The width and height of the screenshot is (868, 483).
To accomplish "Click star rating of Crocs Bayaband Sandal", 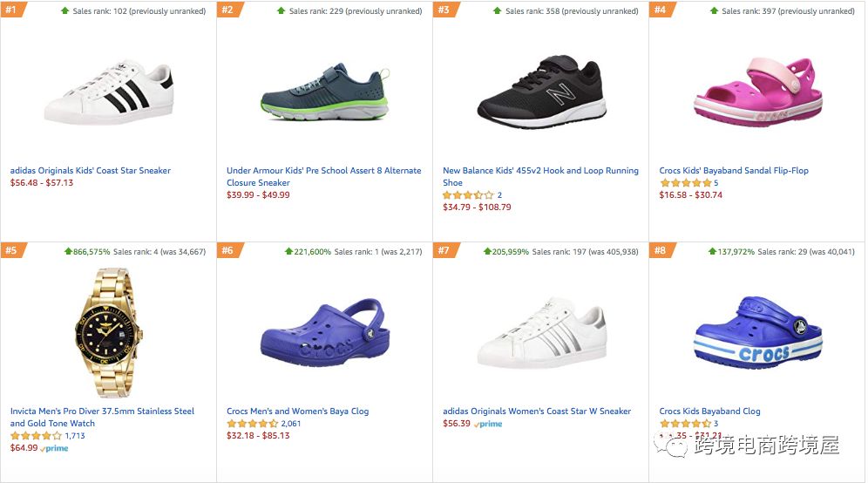I will [685, 183].
